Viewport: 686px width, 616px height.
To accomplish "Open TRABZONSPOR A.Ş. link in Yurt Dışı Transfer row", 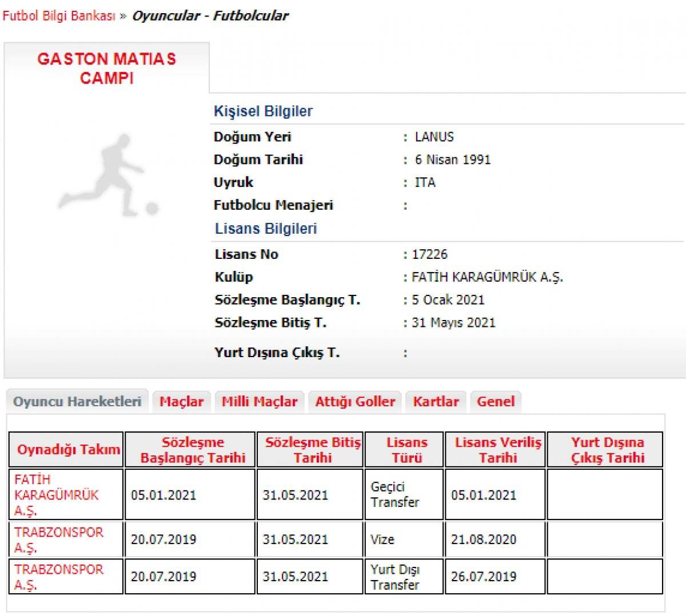I will pyautogui.click(x=58, y=577).
